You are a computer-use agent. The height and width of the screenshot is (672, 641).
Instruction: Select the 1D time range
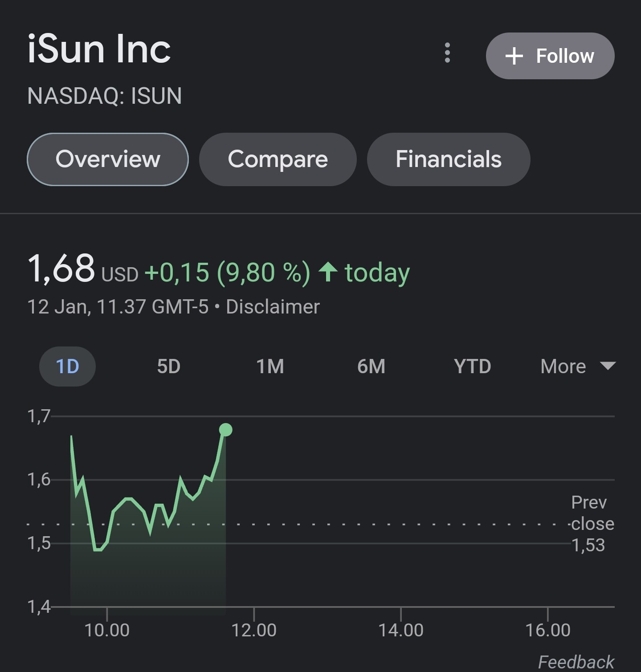[67, 367]
